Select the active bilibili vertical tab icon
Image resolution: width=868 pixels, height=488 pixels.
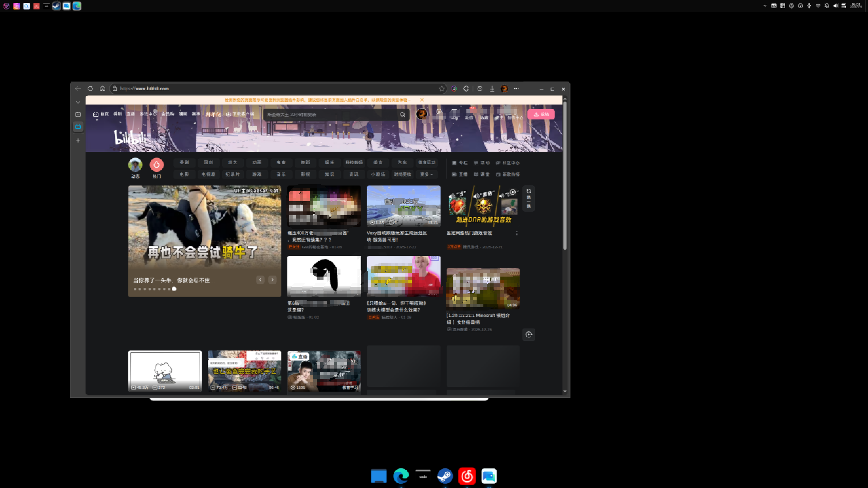click(x=78, y=127)
